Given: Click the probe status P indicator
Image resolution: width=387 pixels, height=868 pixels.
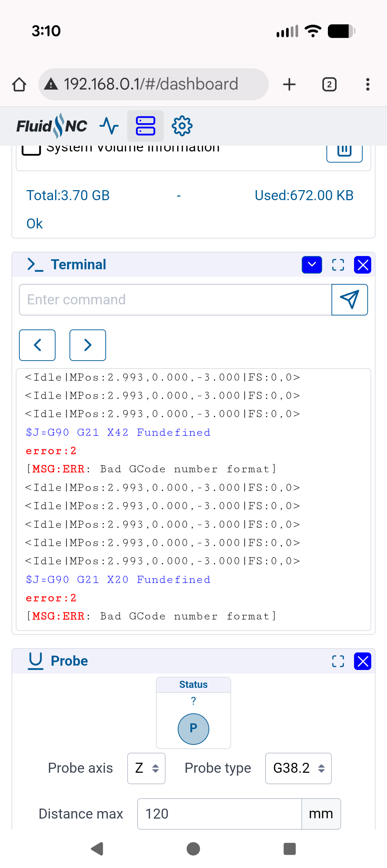Looking at the screenshot, I should tap(193, 729).
